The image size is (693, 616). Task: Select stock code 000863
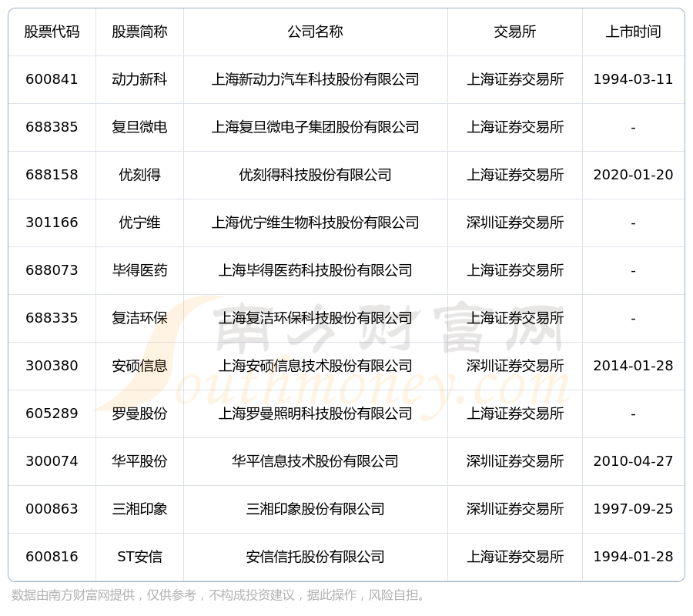(52, 509)
